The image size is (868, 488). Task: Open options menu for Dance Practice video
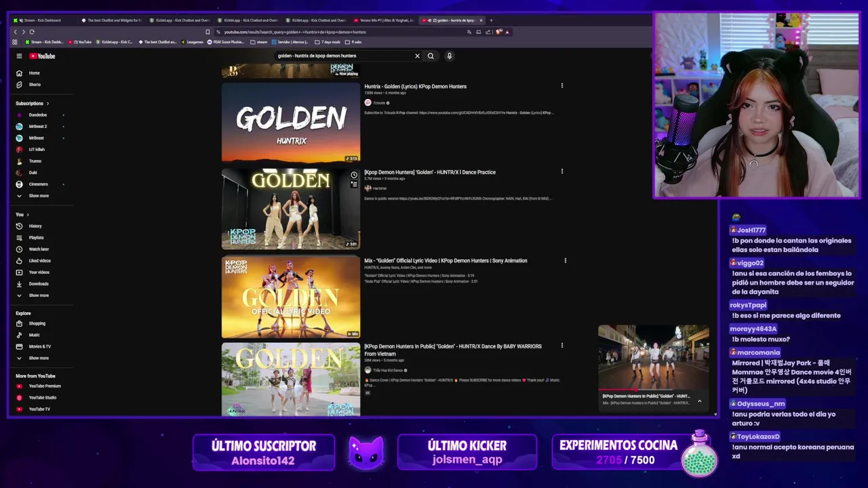click(561, 172)
